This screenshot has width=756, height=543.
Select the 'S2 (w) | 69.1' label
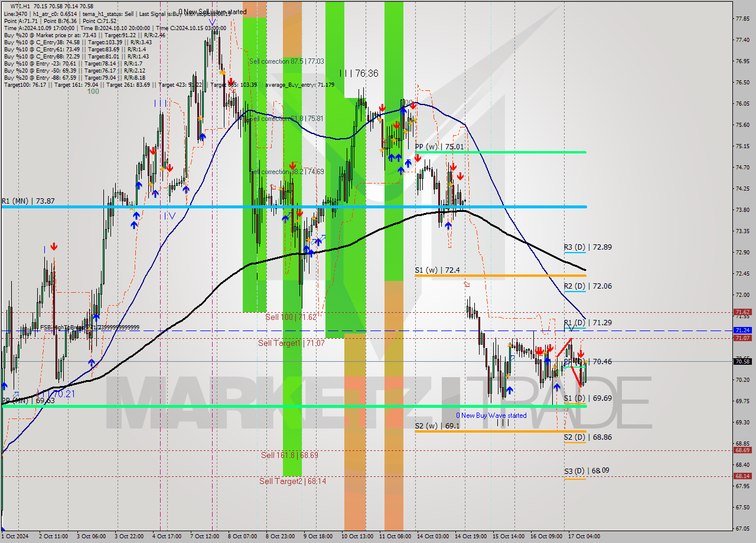[x=437, y=425]
